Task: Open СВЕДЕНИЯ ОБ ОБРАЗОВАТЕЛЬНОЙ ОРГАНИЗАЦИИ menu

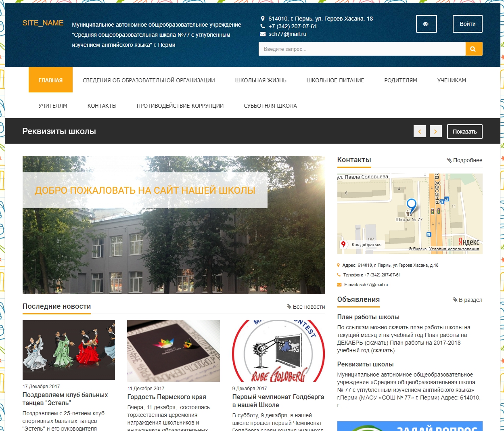Action: (149, 80)
